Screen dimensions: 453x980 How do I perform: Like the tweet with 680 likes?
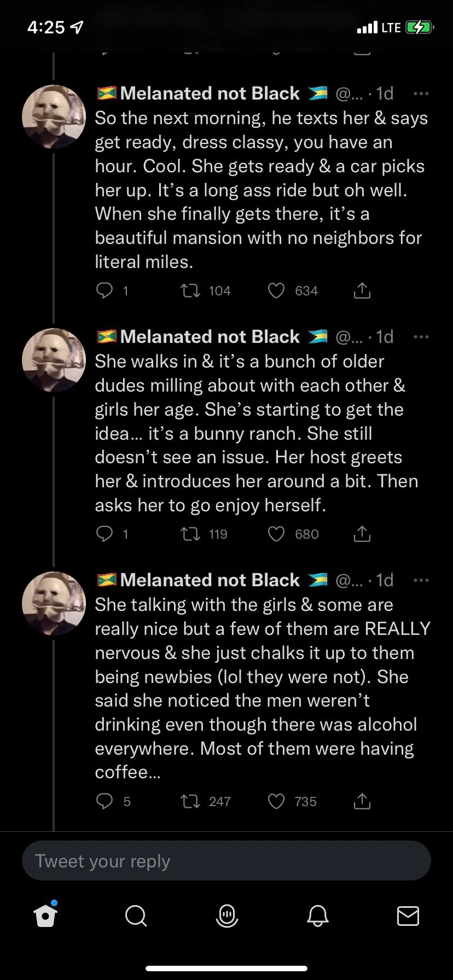pos(276,534)
